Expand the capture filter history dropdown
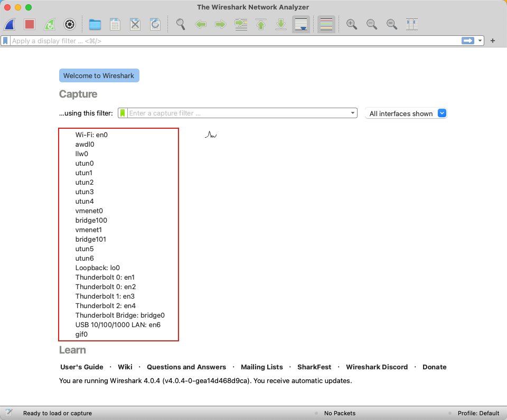The image size is (507, 420). point(352,113)
